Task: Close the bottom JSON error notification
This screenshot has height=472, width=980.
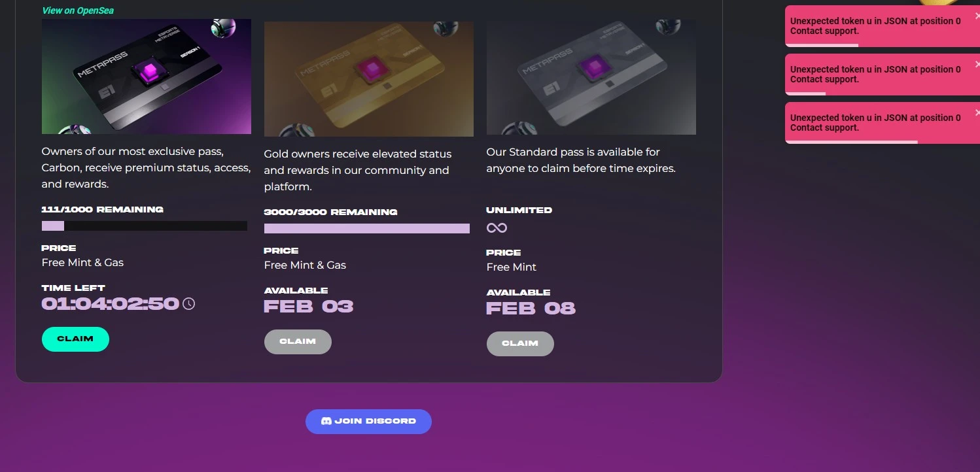Action: pyautogui.click(x=977, y=112)
